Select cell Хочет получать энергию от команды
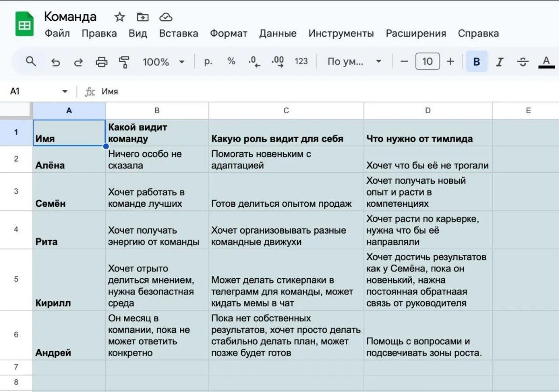559x392 pixels. [157, 230]
